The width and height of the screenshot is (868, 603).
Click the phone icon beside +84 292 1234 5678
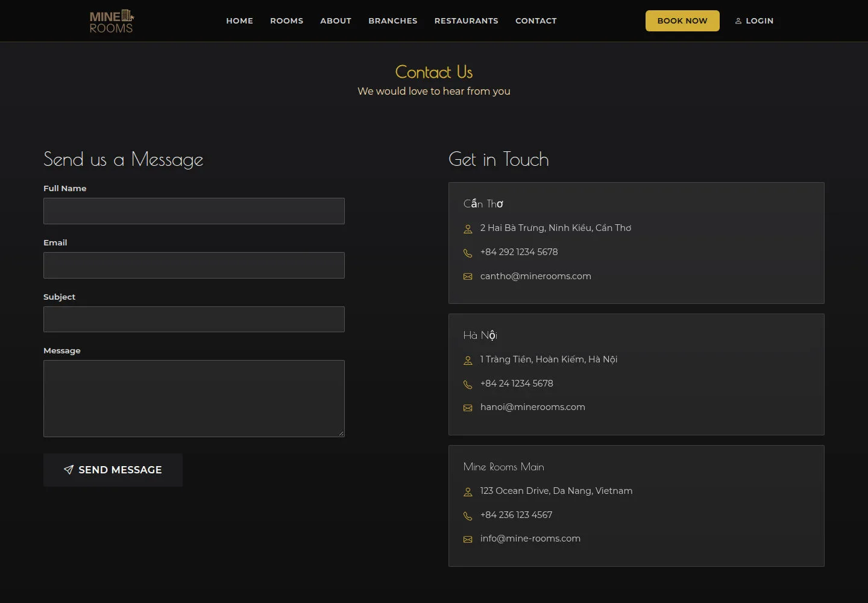tap(468, 253)
